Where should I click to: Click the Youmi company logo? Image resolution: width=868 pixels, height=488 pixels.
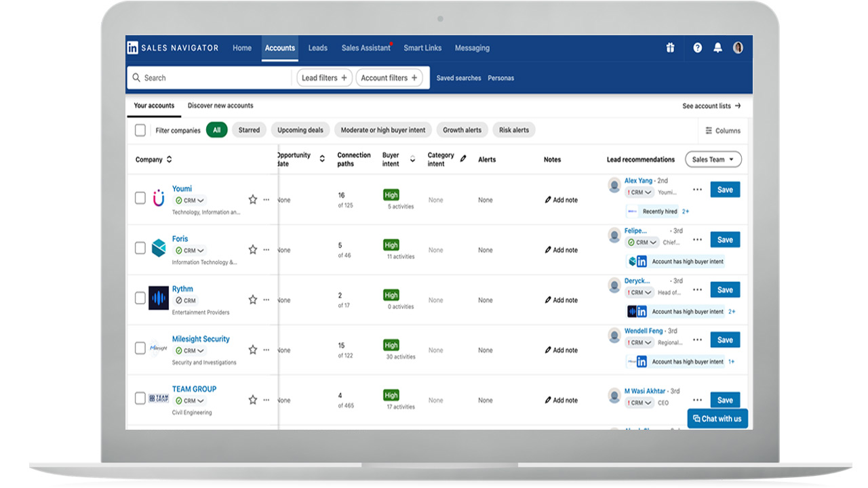(x=159, y=198)
